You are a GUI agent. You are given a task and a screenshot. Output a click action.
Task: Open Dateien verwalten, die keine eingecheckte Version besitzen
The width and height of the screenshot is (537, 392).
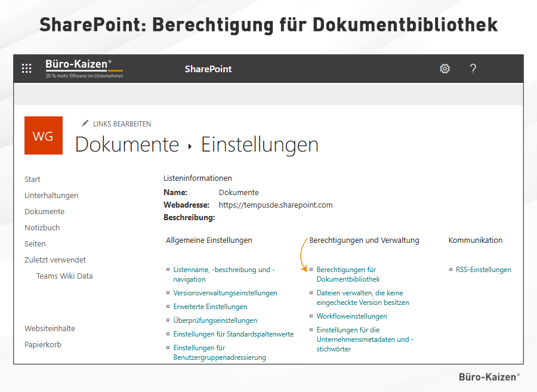[x=363, y=298]
